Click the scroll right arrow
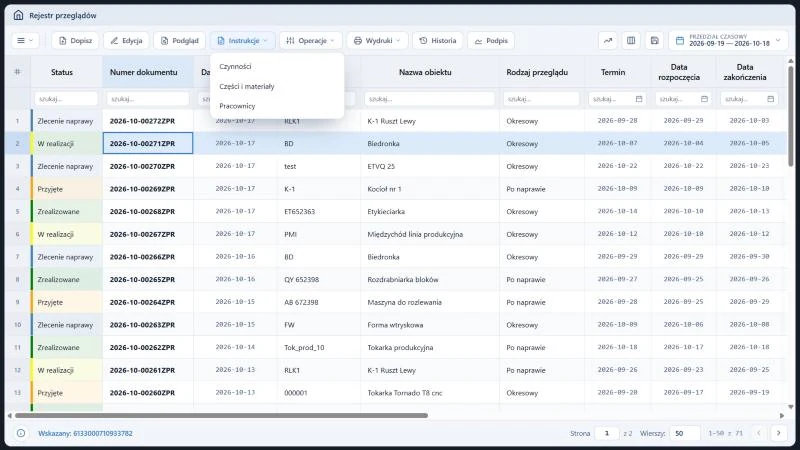Screen dimensions: 800x450 [782, 416]
